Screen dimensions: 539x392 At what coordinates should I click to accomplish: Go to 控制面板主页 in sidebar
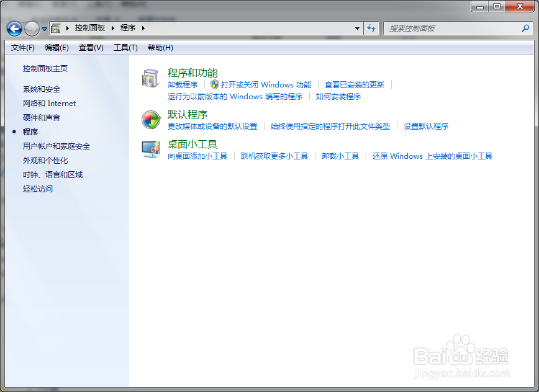(45, 69)
